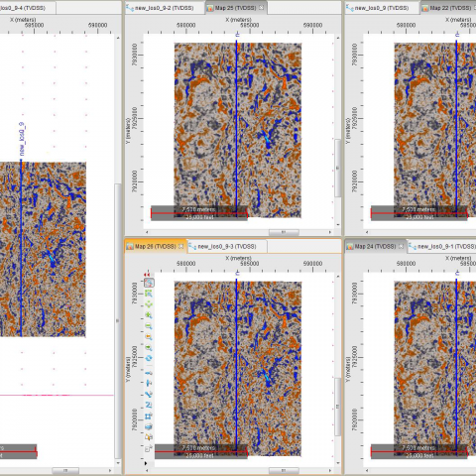Click the orange magnifier zoom icon
Image resolution: width=476 pixels, height=476 pixels.
149,337
